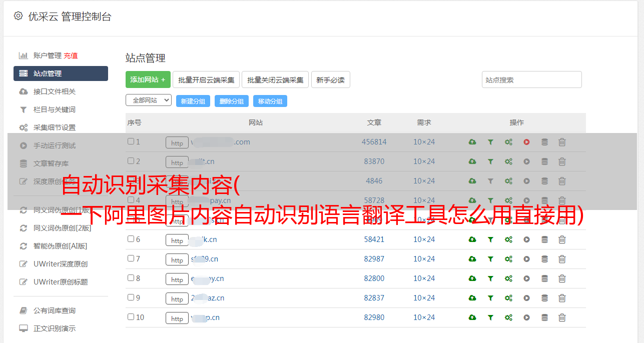
Task: Open 接口文件相关 in the sidebar
Action: [55, 91]
